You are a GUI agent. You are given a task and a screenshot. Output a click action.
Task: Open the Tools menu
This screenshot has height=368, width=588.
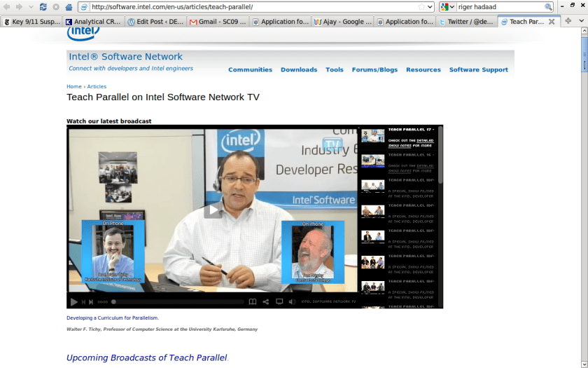pyautogui.click(x=335, y=70)
